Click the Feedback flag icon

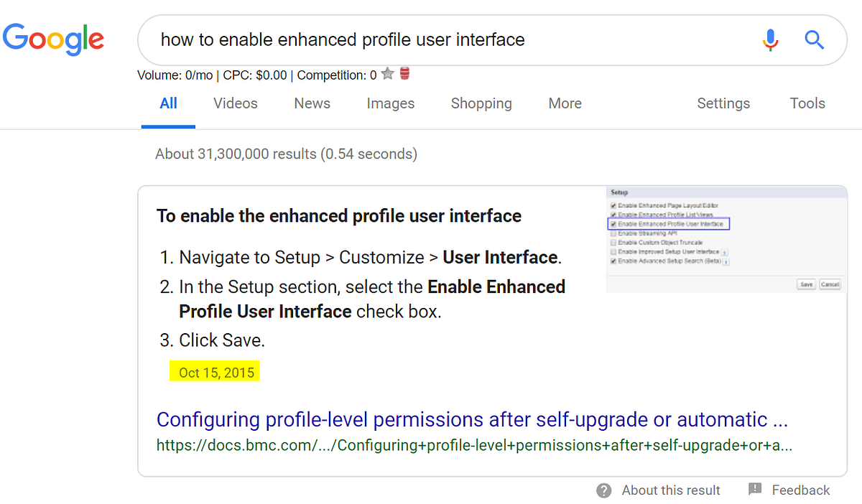pyautogui.click(x=755, y=490)
